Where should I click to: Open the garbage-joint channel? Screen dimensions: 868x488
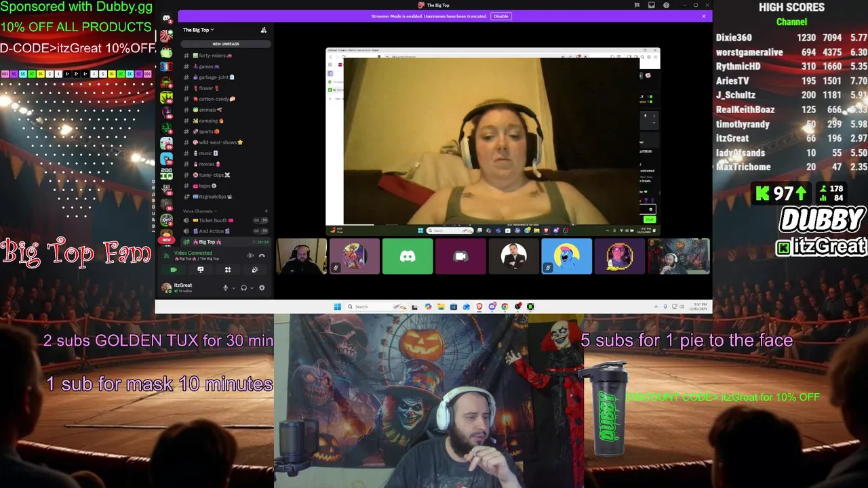point(226,77)
